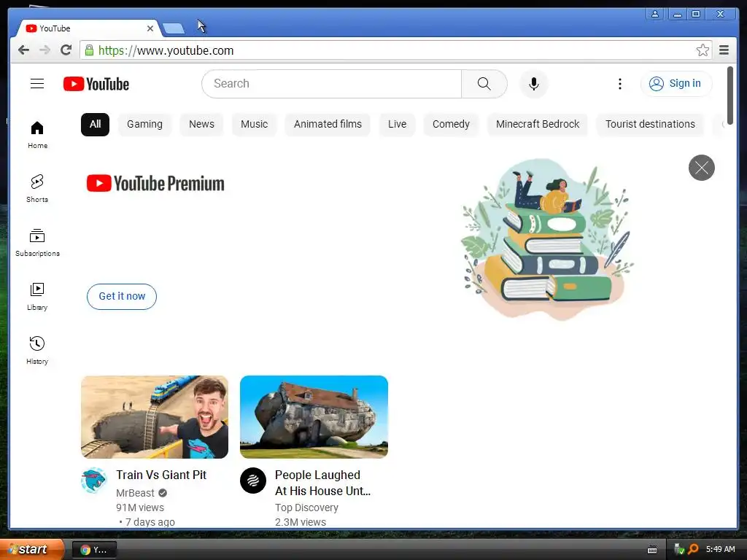Click the page vertical scrollbar thumb
The width and height of the screenshot is (747, 560).
tap(729, 96)
